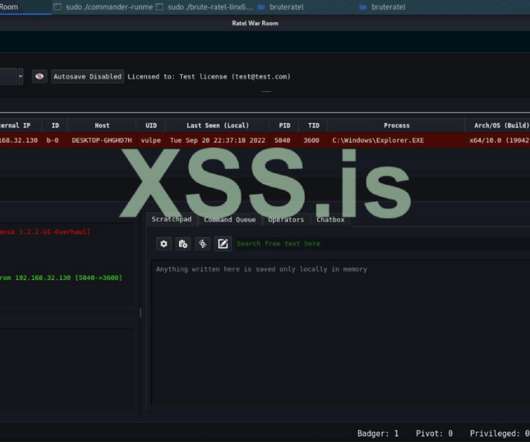Open the rightmost bruteratel taskbar entry

pos(383,7)
